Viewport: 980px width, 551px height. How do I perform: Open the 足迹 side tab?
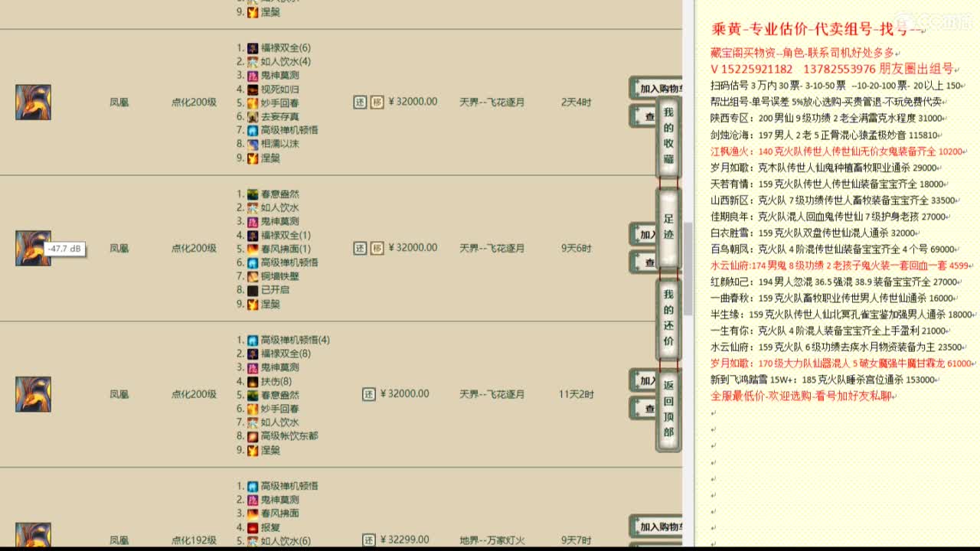point(668,227)
